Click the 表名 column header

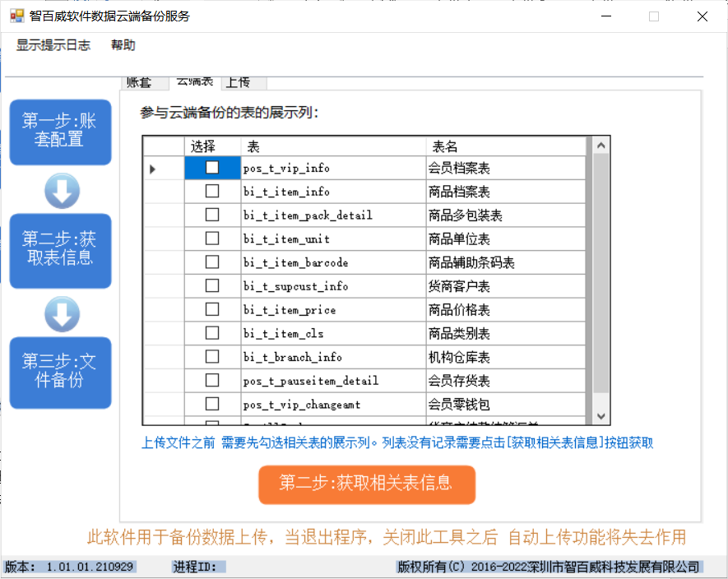(x=506, y=146)
